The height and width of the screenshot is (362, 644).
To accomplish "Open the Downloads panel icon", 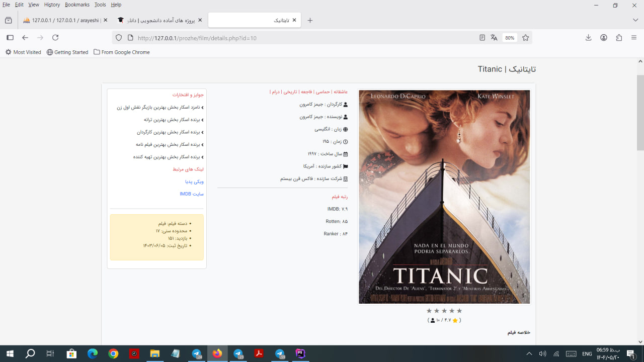I will (x=588, y=38).
